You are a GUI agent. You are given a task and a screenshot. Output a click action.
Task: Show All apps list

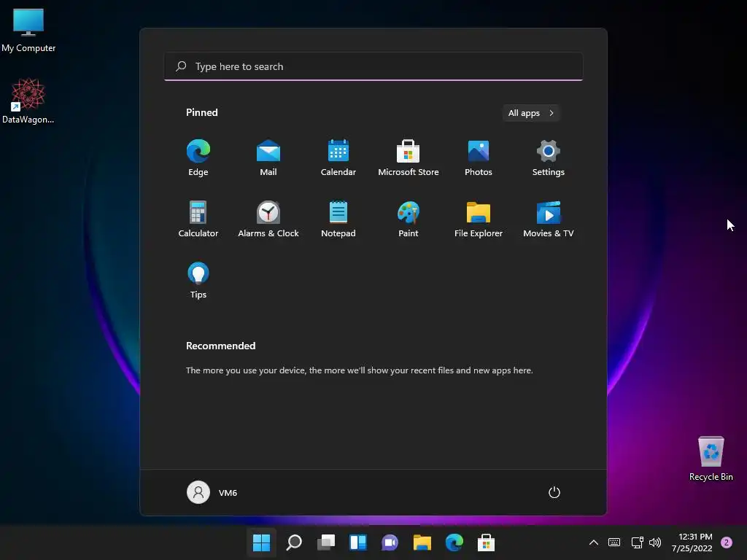pos(531,113)
